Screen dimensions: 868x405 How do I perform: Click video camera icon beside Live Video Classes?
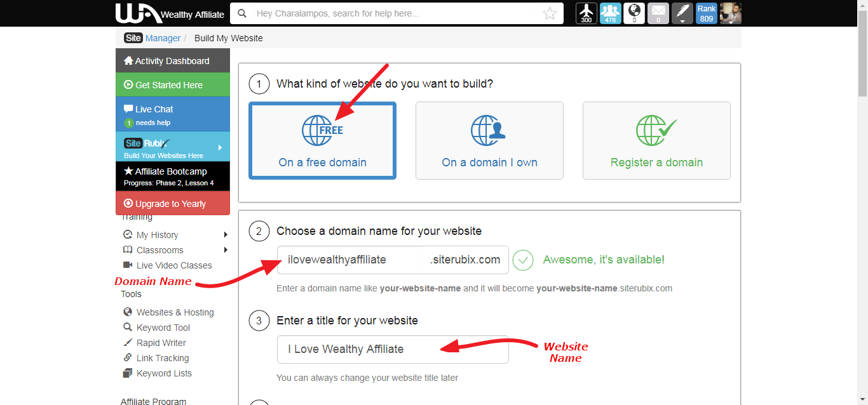pos(128,265)
